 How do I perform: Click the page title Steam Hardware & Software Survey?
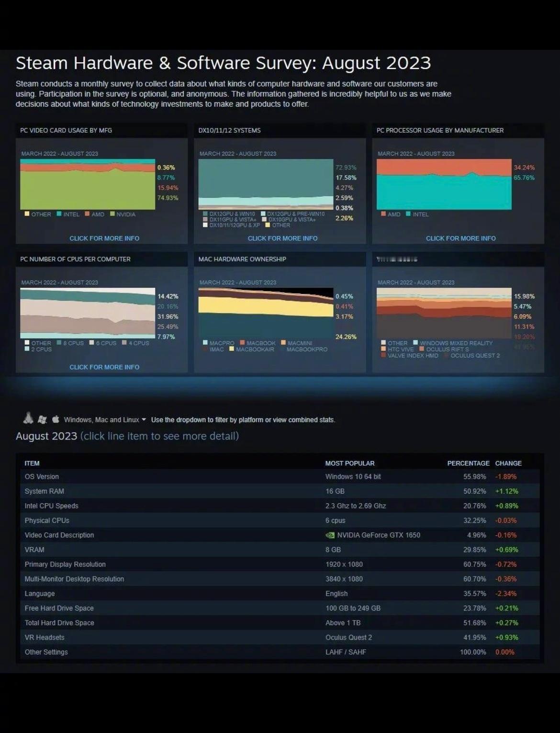click(x=224, y=63)
